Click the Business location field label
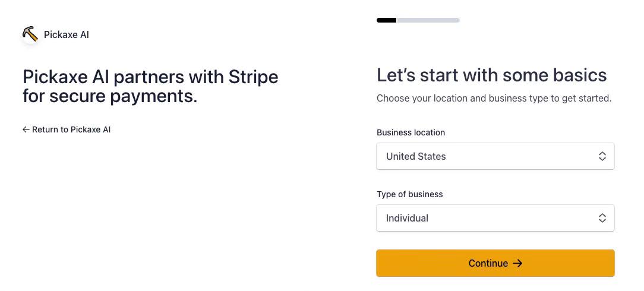This screenshot has width=644, height=291. 411,132
